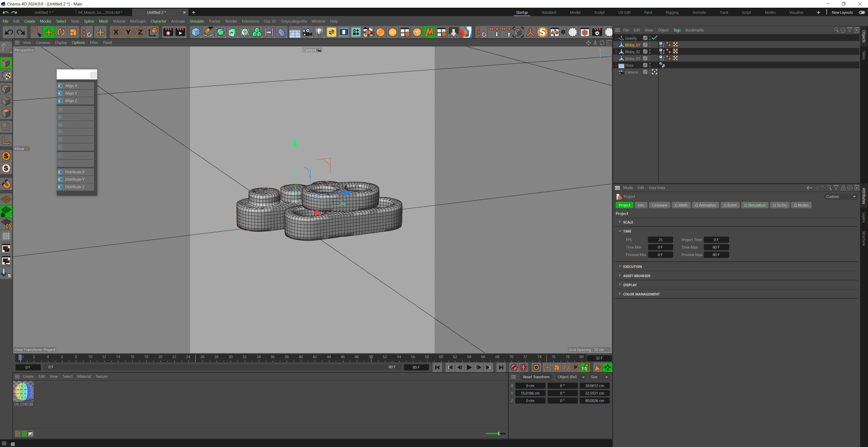Select the Rotate tool
This screenshot has height=447, width=868.
point(61,32)
